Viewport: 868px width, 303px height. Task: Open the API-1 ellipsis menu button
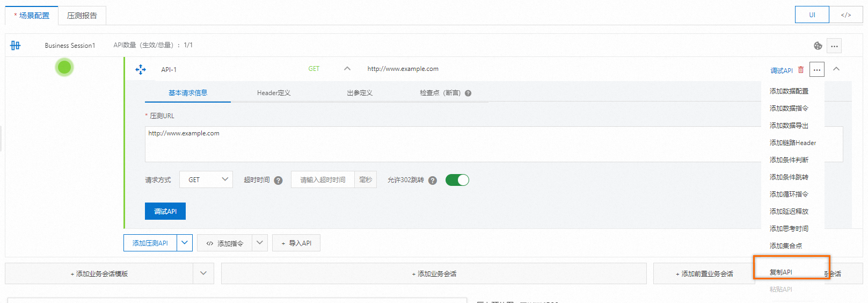pyautogui.click(x=817, y=70)
